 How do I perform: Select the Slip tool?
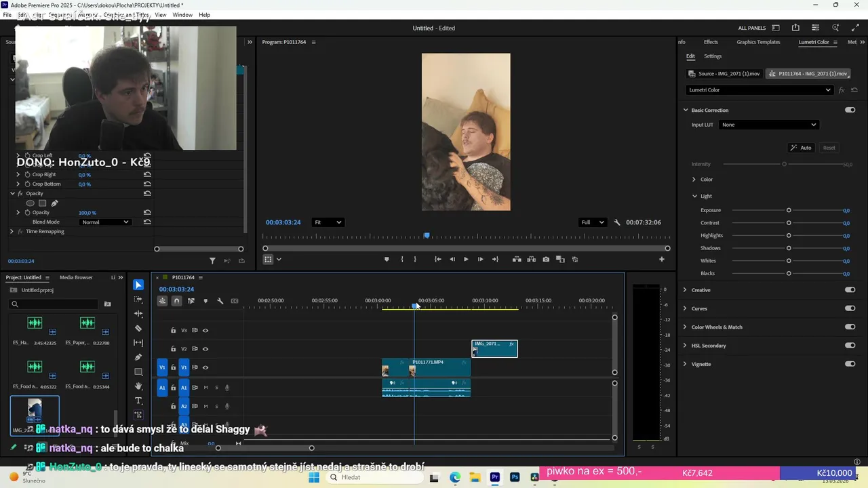(138, 343)
